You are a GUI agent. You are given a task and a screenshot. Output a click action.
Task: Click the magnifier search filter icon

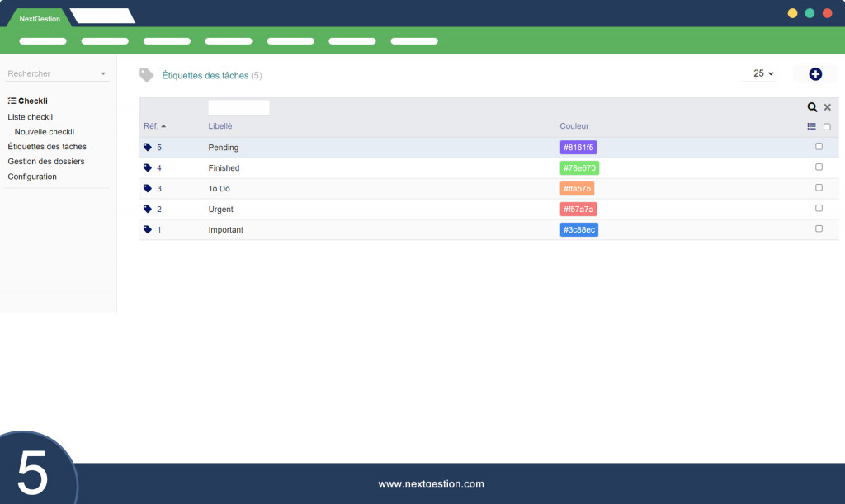[812, 107]
